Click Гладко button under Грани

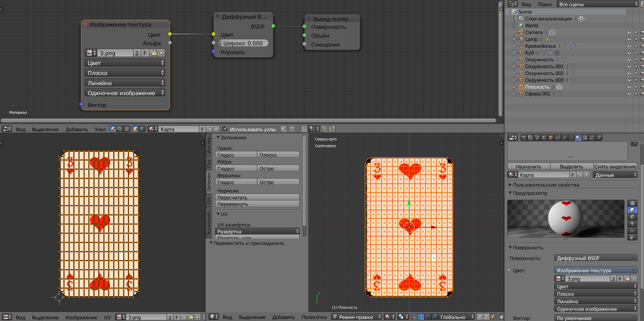(x=236, y=155)
